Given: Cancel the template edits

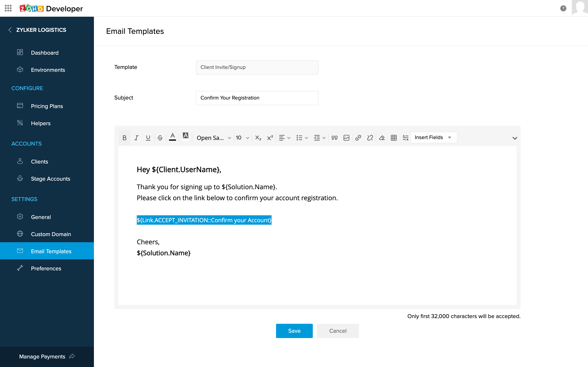Looking at the screenshot, I should (x=337, y=331).
